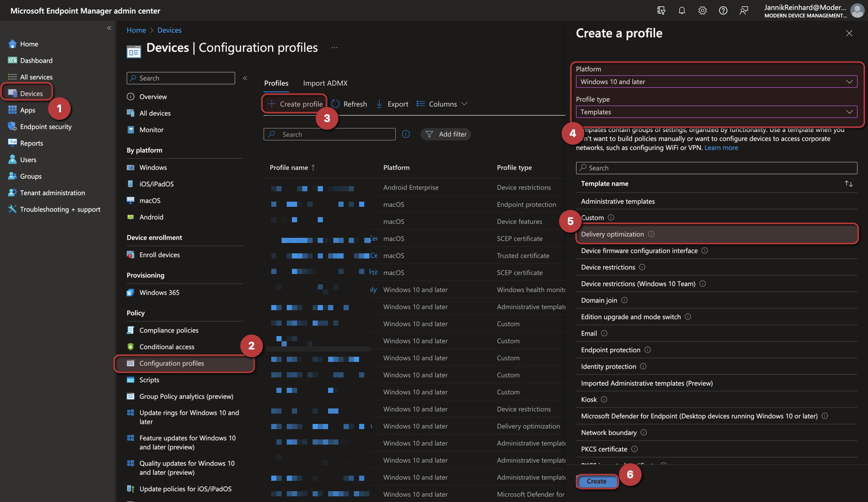868x502 pixels.
Task: Open the Learn more link about templates
Action: [721, 147]
